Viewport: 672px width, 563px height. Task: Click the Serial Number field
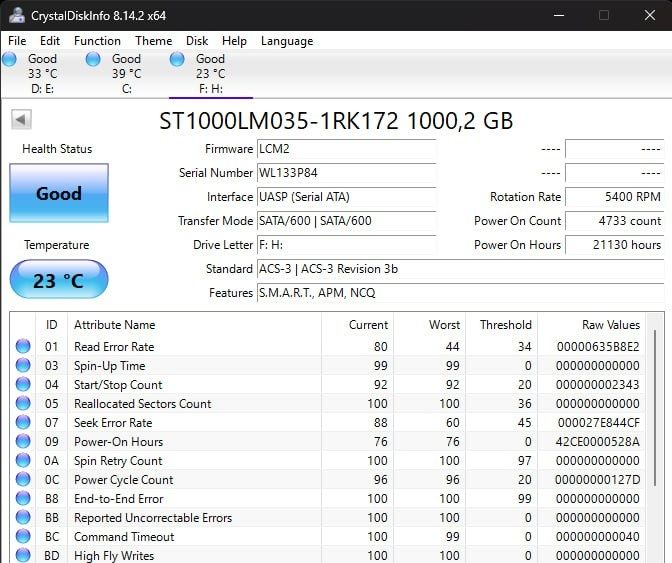(x=346, y=173)
